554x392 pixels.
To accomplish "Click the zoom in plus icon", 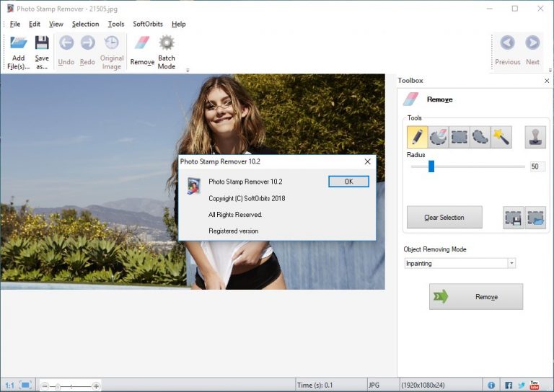I will [x=96, y=386].
